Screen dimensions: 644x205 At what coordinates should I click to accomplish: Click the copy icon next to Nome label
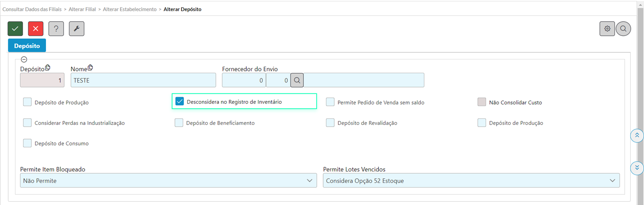tap(90, 68)
